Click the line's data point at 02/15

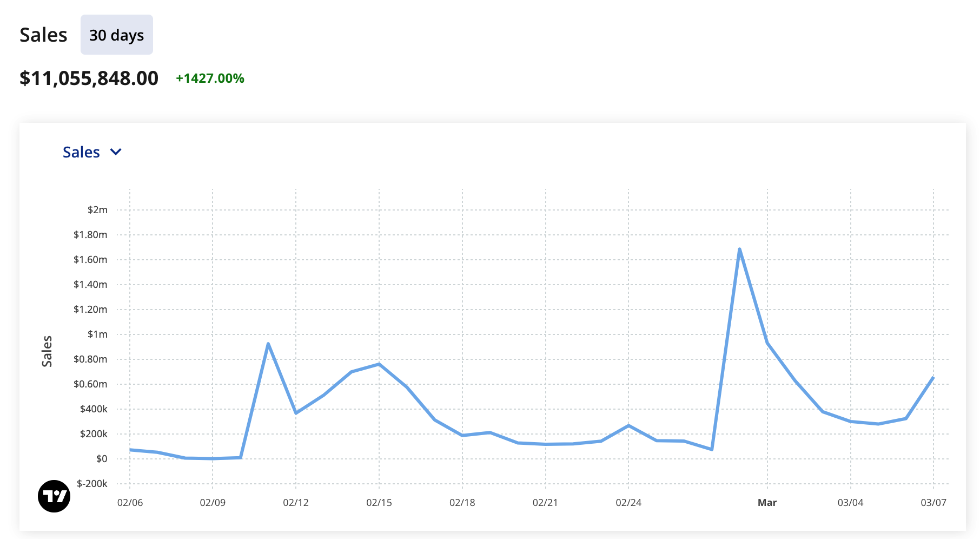click(x=379, y=364)
